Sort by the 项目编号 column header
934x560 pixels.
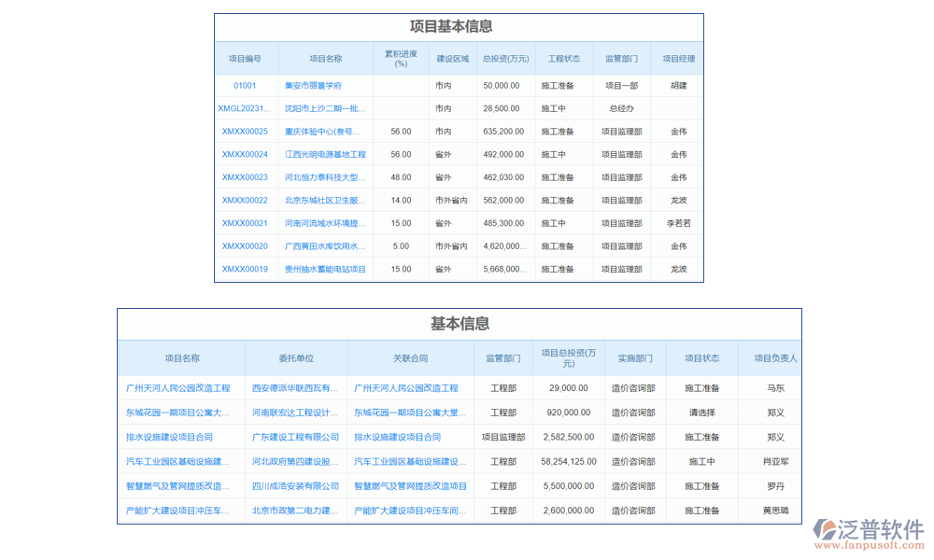click(x=245, y=58)
